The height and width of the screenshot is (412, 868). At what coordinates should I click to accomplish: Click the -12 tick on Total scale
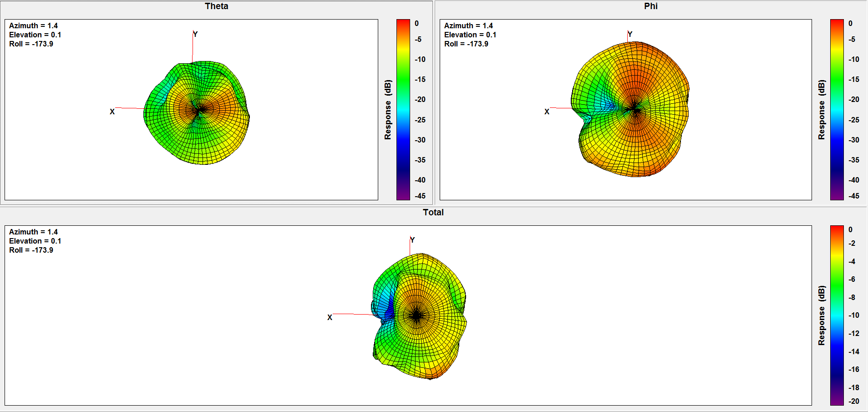click(x=854, y=334)
